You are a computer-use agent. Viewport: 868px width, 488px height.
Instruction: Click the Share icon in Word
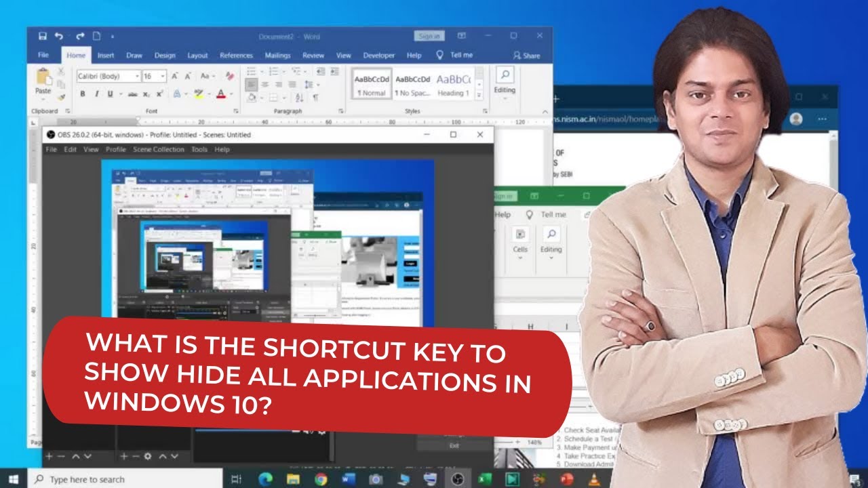pyautogui.click(x=526, y=56)
